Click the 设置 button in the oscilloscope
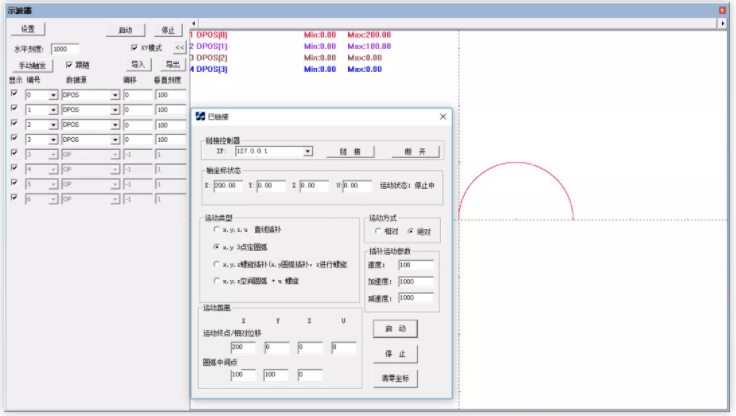736x416 pixels. (28, 29)
